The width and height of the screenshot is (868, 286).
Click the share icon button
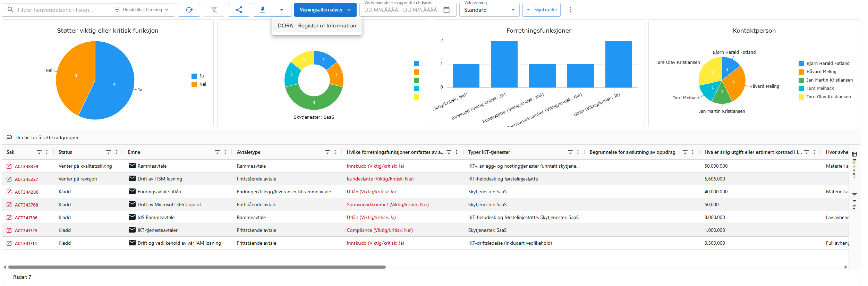(x=239, y=10)
